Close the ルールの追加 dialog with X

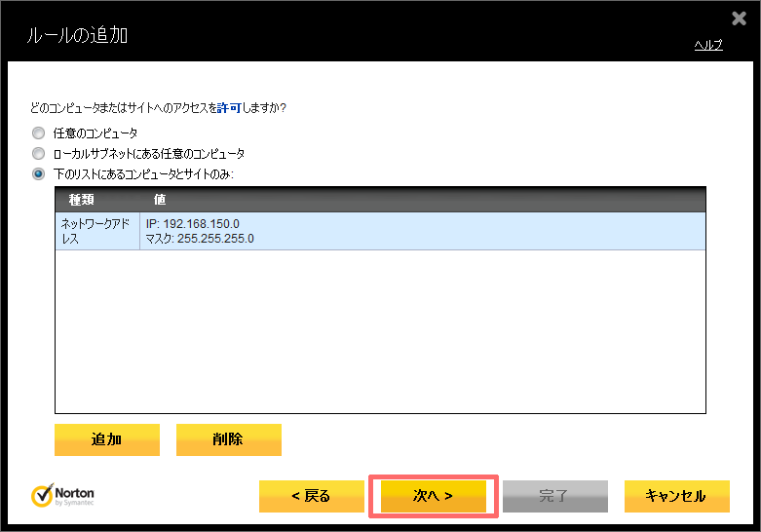click(738, 18)
